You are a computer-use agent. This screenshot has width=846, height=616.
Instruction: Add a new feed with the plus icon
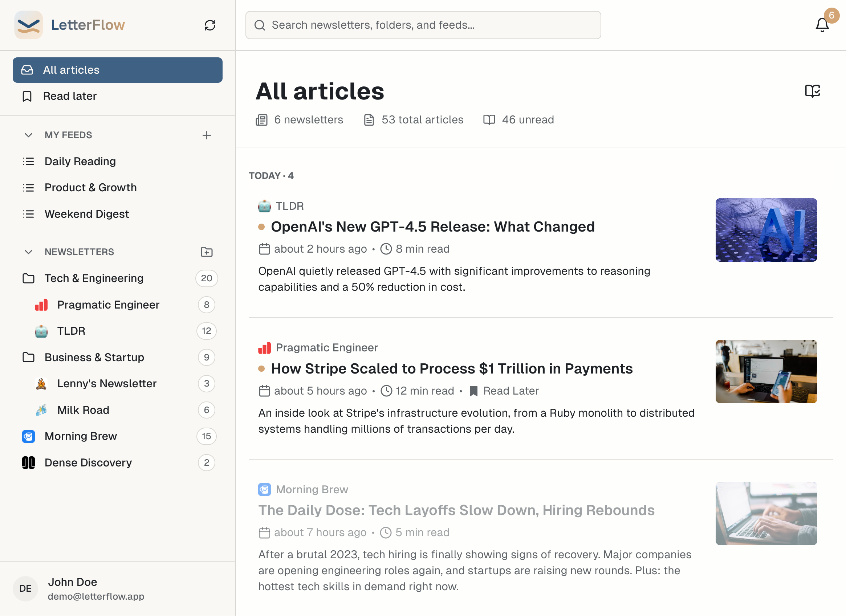point(207,135)
